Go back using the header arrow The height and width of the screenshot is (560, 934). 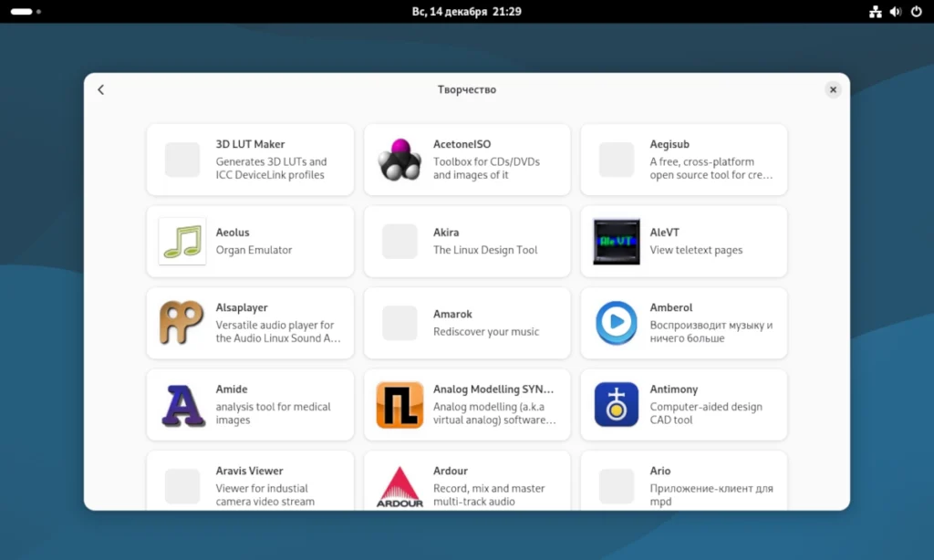pos(100,89)
